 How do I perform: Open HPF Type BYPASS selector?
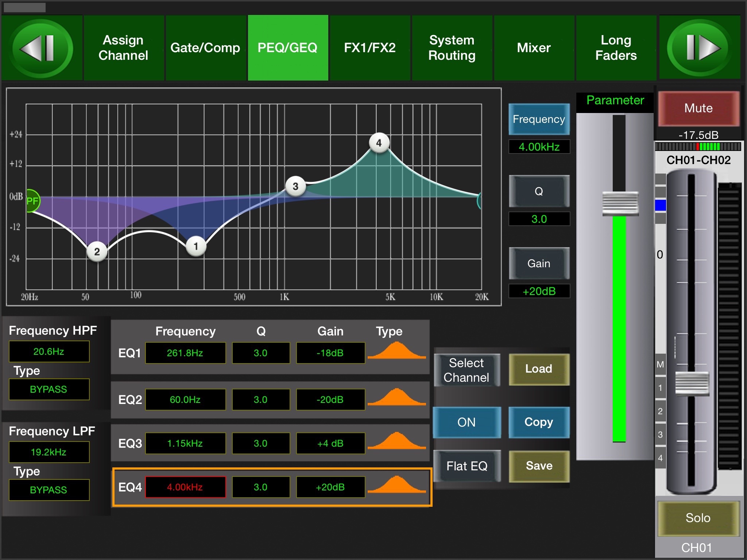pyautogui.click(x=49, y=389)
